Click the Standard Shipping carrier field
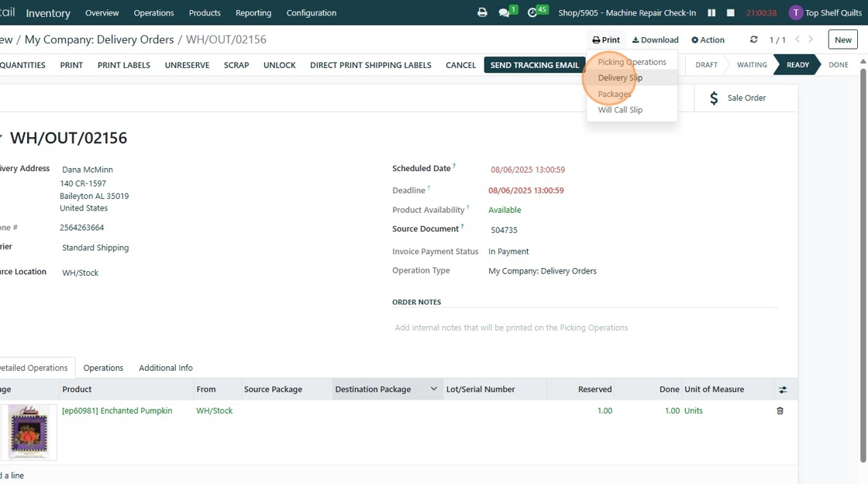868x484 pixels. coord(95,248)
